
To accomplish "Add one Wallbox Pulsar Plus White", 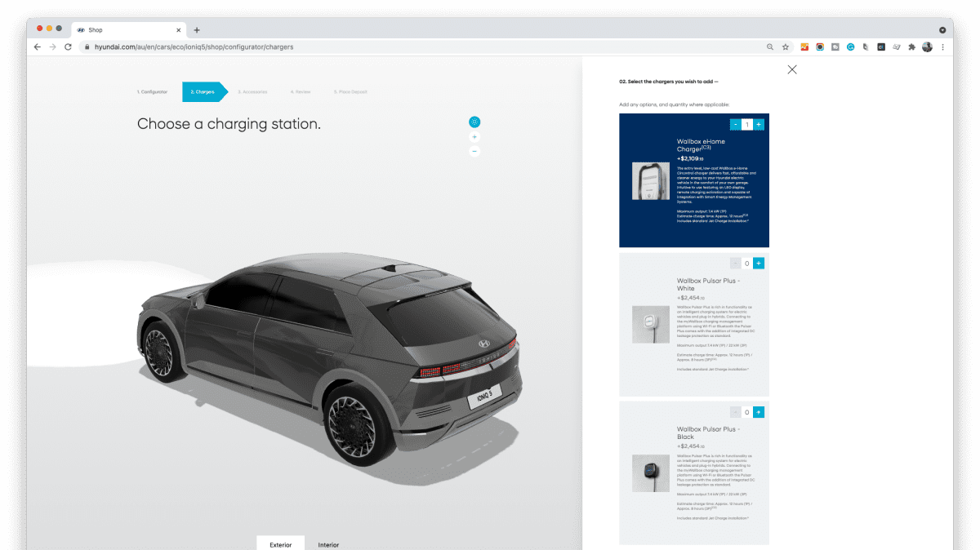I will click(759, 263).
